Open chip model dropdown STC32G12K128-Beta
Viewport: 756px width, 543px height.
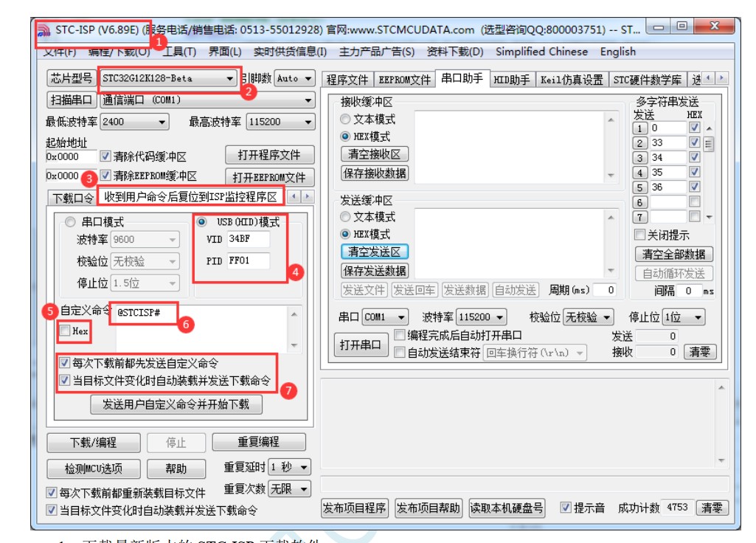(x=168, y=79)
